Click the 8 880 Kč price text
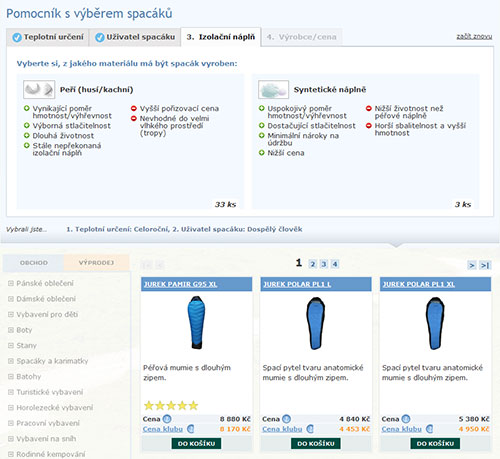 pos(235,419)
